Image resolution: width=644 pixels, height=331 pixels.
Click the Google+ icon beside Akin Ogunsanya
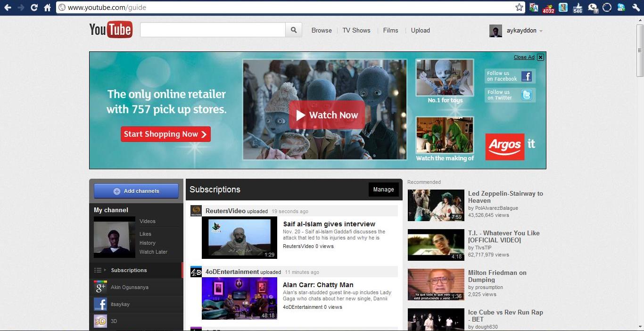[x=100, y=287]
